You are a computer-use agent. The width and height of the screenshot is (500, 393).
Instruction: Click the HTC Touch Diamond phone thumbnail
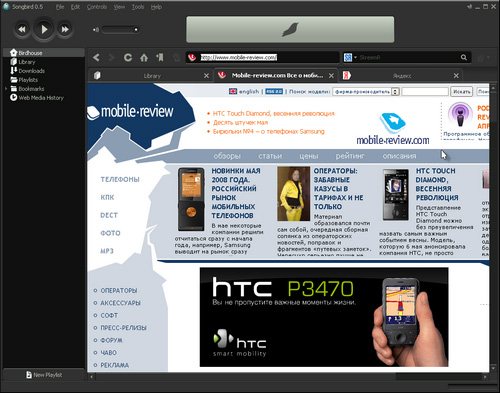[396, 195]
